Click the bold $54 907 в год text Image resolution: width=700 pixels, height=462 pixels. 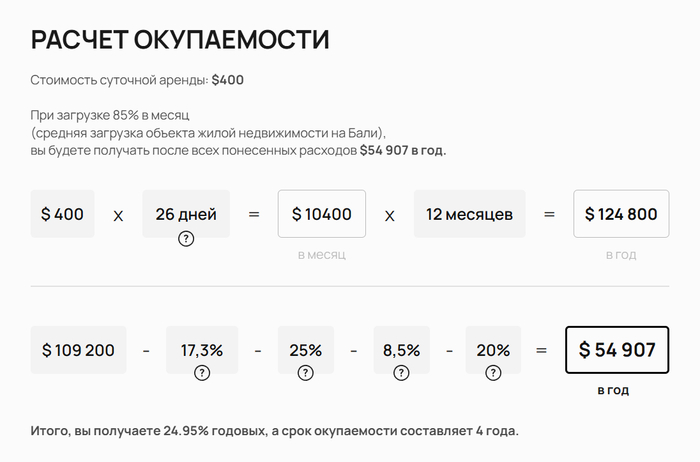coord(403,151)
